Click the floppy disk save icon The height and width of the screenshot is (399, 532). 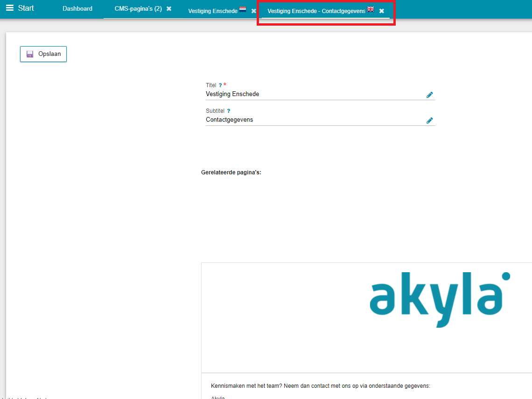(30, 54)
